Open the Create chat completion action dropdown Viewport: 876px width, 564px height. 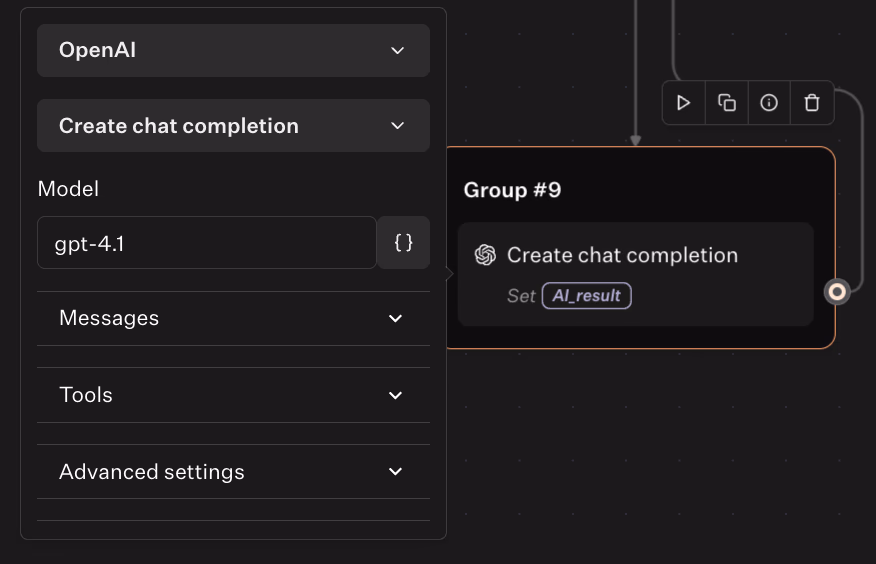coord(234,126)
